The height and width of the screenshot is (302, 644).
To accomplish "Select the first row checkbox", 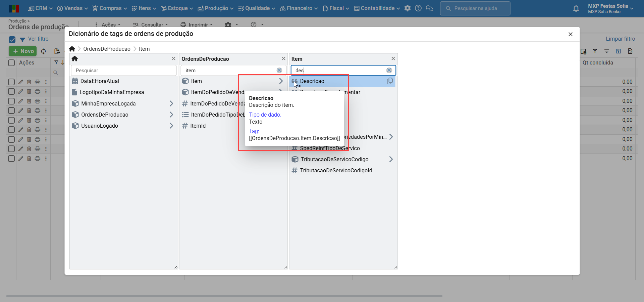I will coord(11,82).
